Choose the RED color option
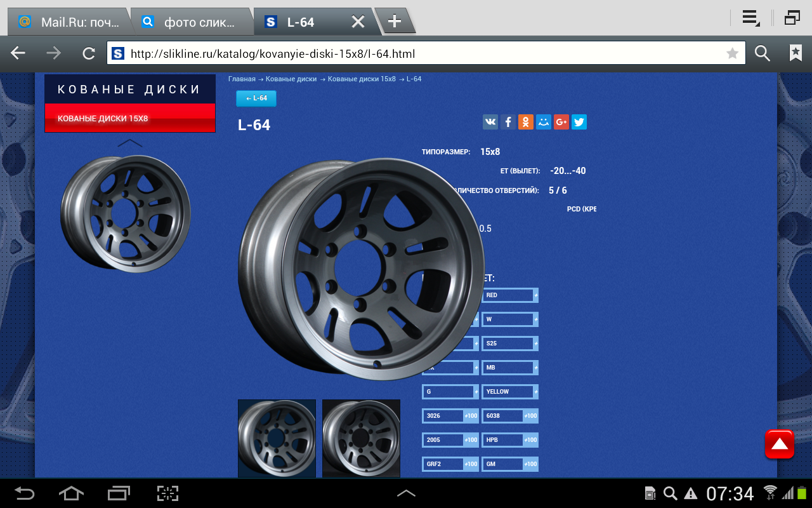 point(509,295)
